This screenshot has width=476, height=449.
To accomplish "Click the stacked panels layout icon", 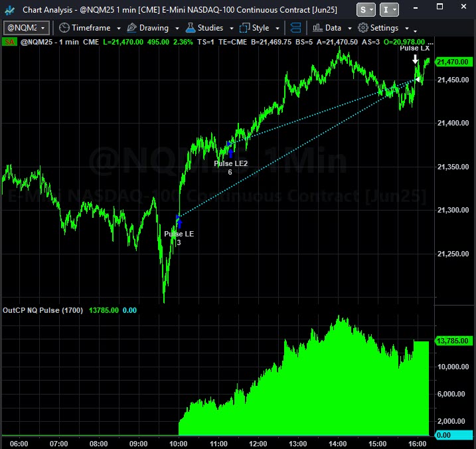I will 295,28.
